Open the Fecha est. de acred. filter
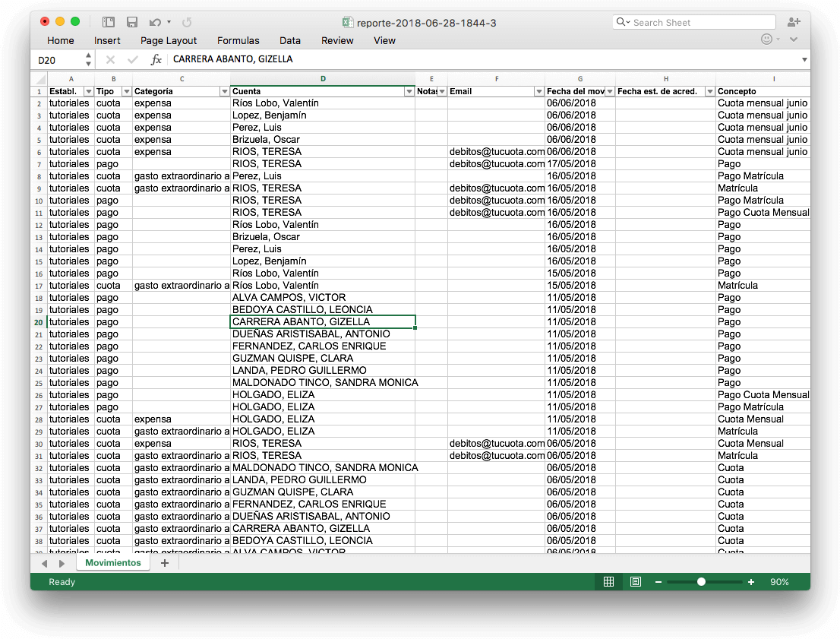Image resolution: width=840 pixels, height=639 pixels. [x=710, y=92]
